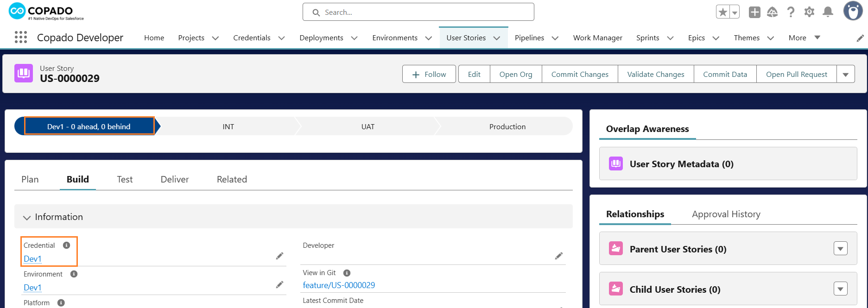The image size is (868, 308).
Task: Click the Commit Changes button
Action: (x=580, y=74)
